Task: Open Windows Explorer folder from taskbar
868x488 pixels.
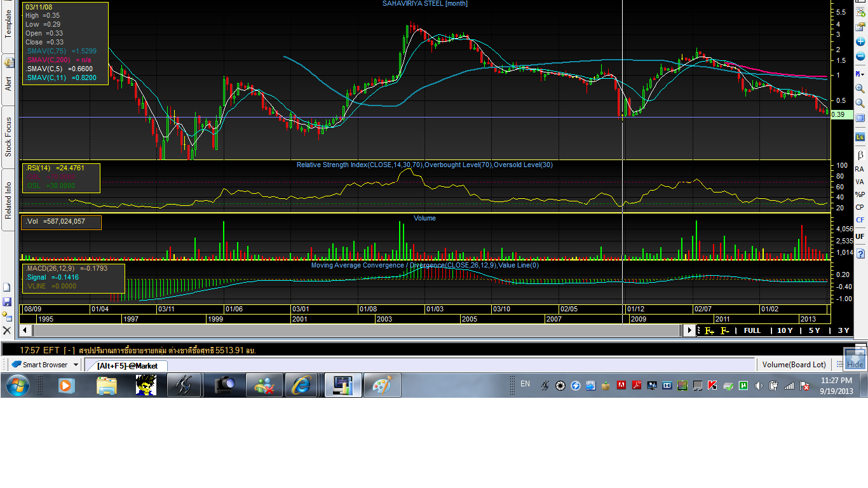Action: (107, 385)
